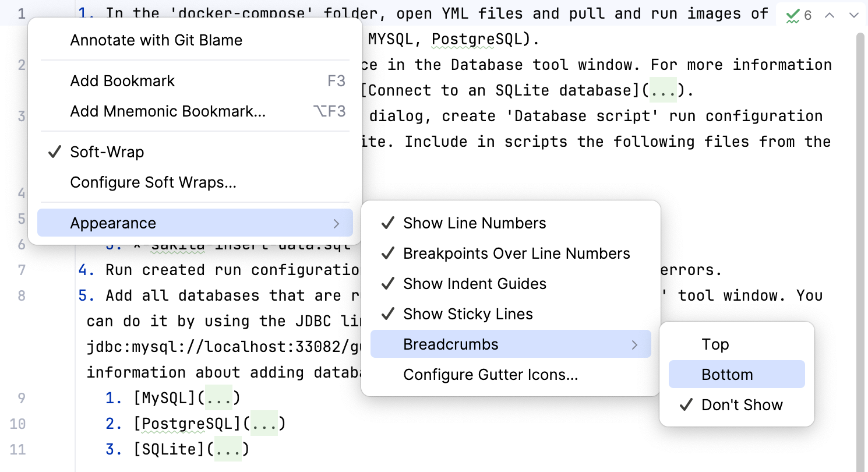868x472 pixels.
Task: Toggle Breakpoints Over Line Numbers
Action: point(516,253)
